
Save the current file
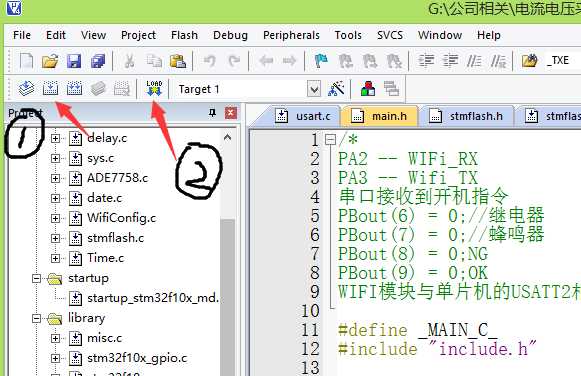point(74,61)
